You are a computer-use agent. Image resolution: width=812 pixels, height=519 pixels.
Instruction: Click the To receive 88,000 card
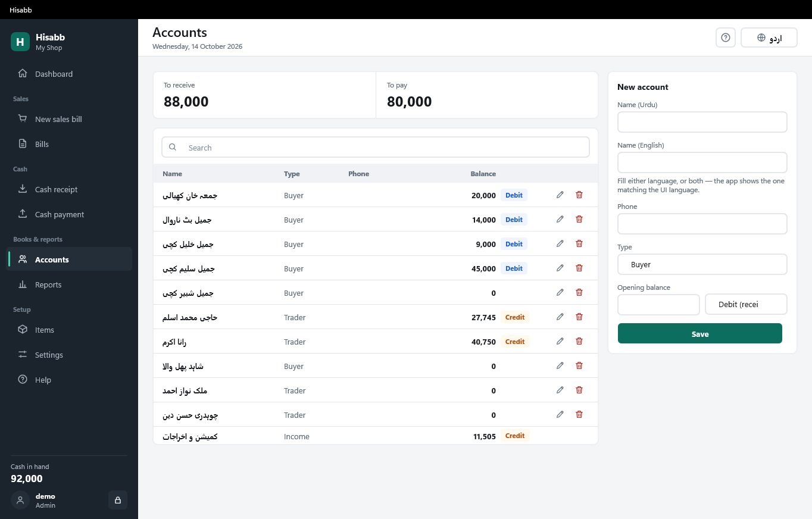(x=265, y=95)
